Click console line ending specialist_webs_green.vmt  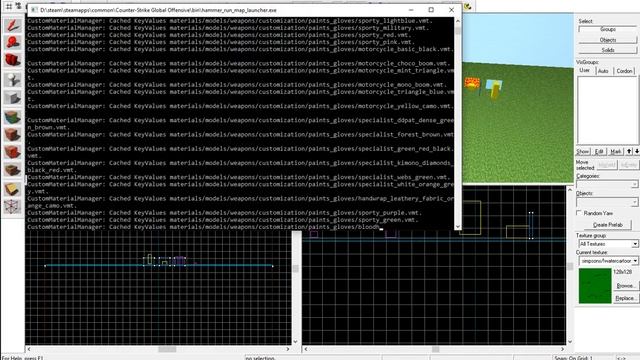[238, 177]
